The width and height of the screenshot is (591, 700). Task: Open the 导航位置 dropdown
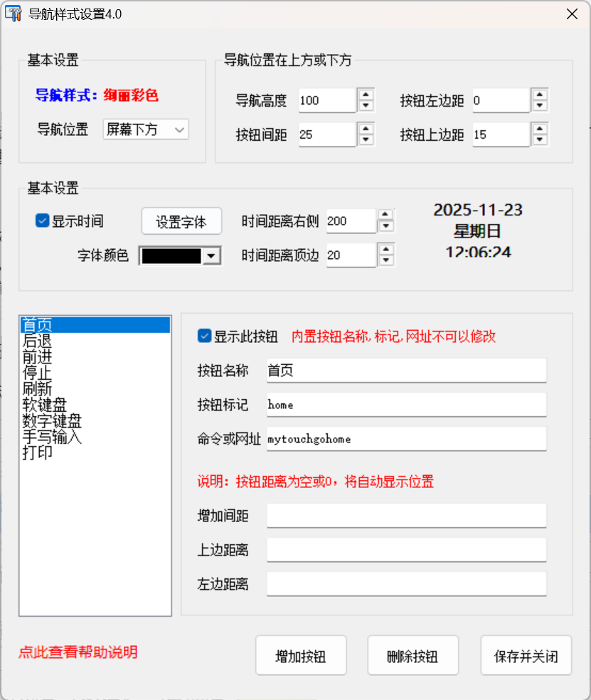(x=146, y=129)
